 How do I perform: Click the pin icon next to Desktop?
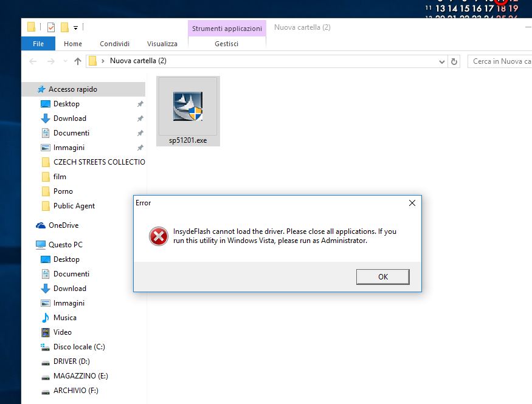(x=140, y=104)
